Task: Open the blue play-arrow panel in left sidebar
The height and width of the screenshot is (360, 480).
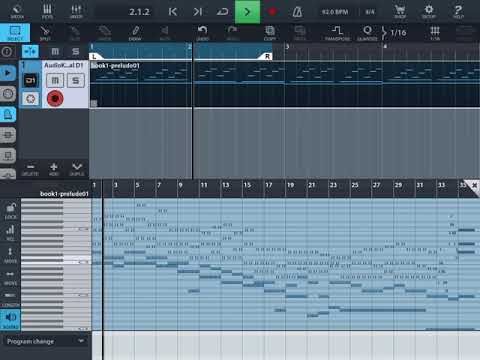Action: click(x=8, y=73)
